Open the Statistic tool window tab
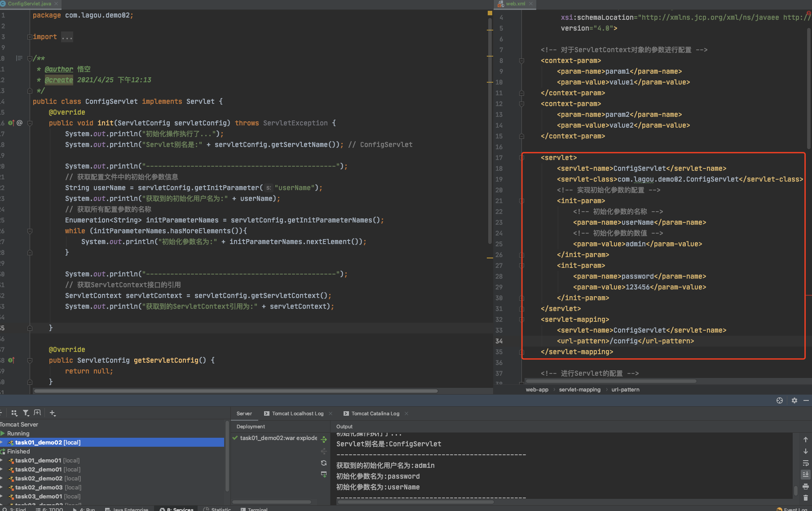The height and width of the screenshot is (511, 812). point(217,509)
